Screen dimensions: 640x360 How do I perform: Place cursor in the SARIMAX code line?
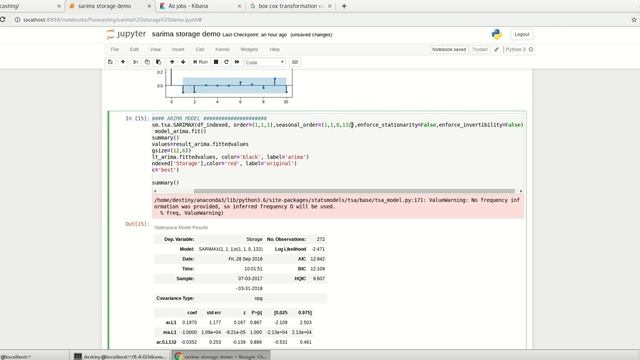pyautogui.click(x=337, y=125)
